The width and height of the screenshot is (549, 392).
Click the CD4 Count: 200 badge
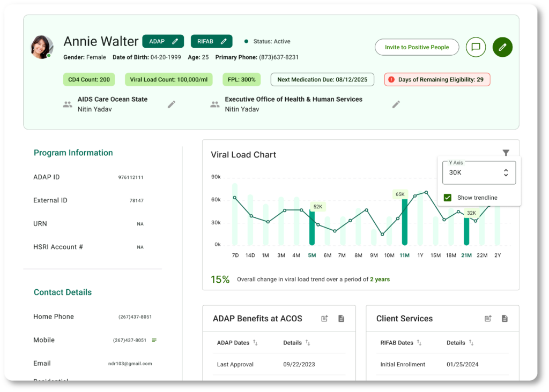tap(89, 79)
